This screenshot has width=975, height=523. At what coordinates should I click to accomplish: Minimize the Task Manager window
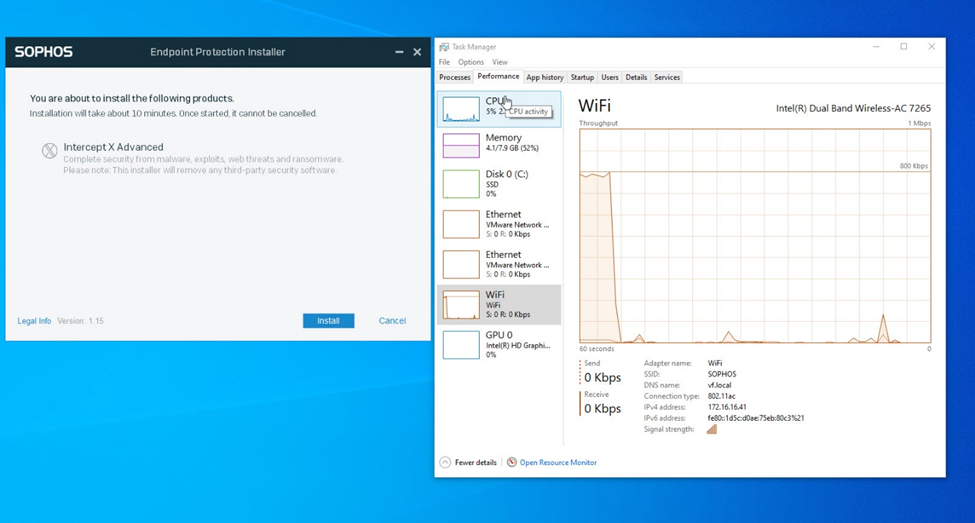coord(876,47)
